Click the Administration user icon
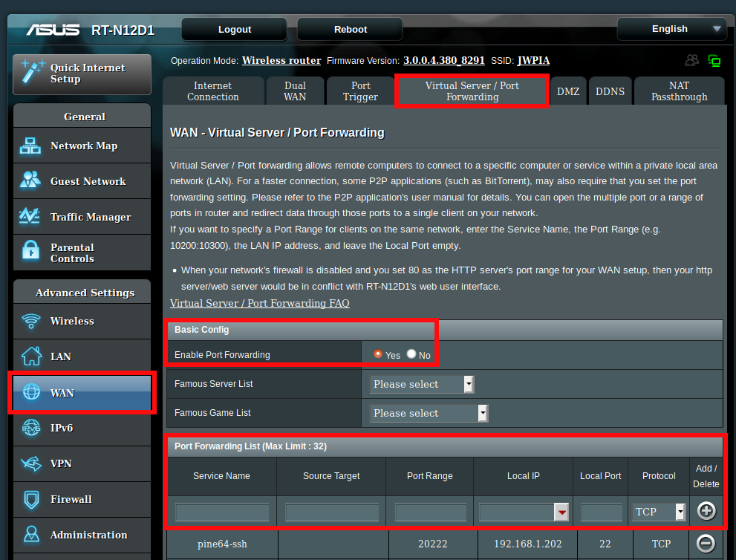 [31, 534]
